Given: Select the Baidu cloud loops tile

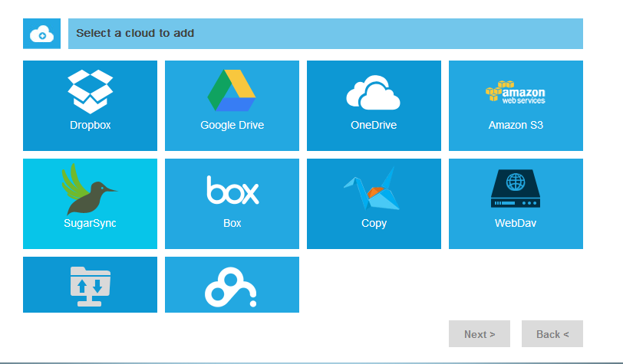Looking at the screenshot, I should [x=232, y=284].
